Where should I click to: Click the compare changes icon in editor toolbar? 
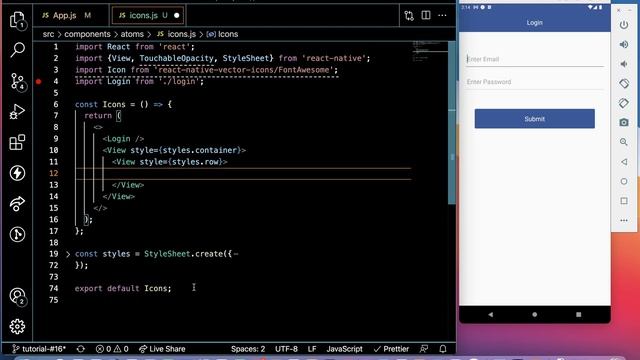coord(409,16)
